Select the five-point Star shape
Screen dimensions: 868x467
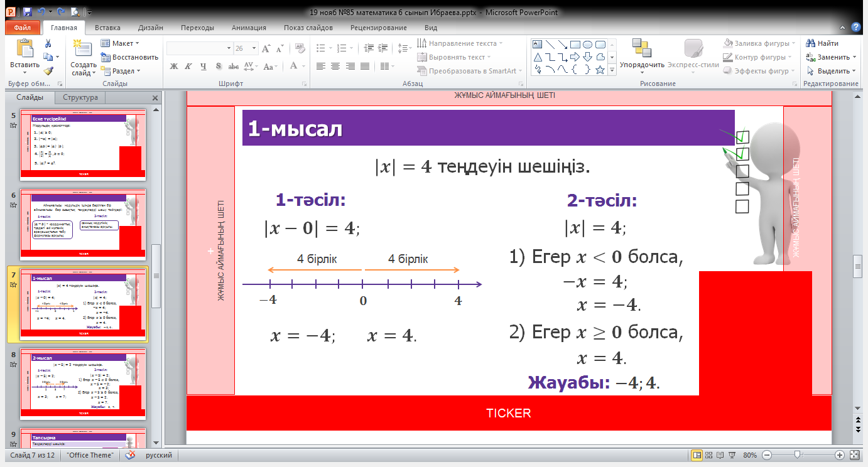(x=600, y=70)
